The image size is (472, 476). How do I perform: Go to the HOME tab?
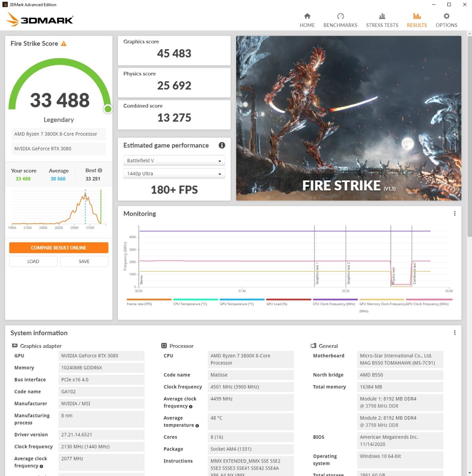[307, 20]
